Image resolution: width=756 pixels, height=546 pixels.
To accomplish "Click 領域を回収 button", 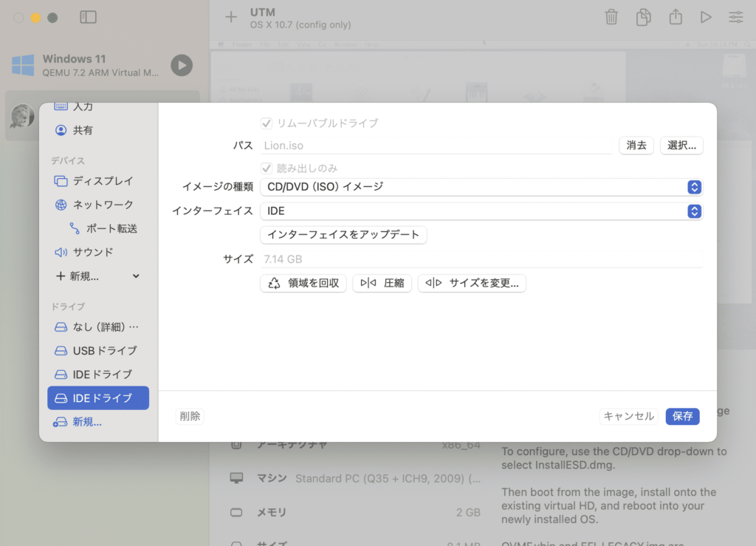I will click(x=303, y=283).
